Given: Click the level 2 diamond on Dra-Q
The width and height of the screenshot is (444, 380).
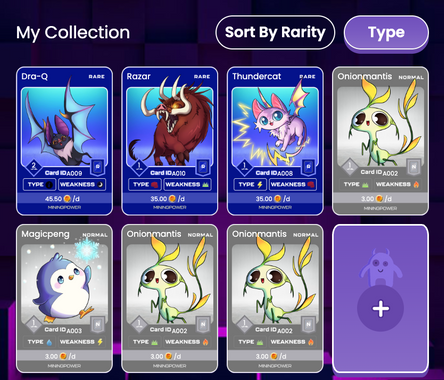Looking at the screenshot, I should pyautogui.click(x=33, y=166).
